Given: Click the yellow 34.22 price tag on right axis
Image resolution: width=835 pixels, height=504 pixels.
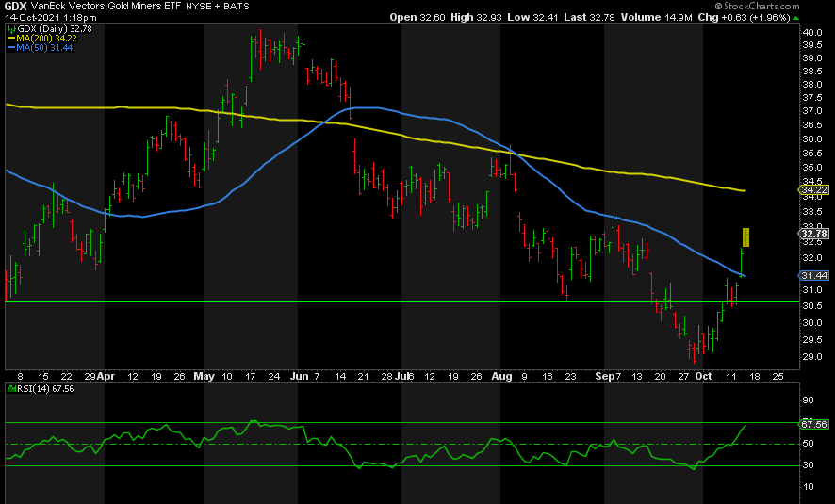Looking at the screenshot, I should (x=813, y=190).
